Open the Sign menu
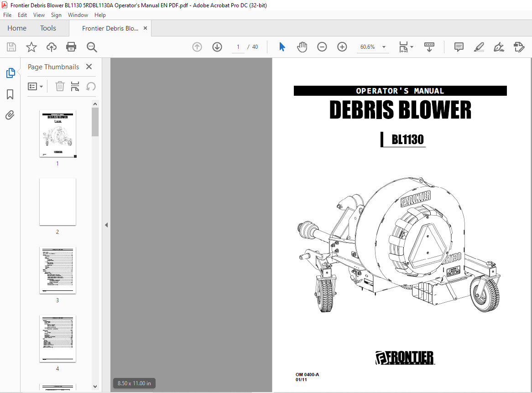This screenshot has width=532, height=393. [56, 15]
